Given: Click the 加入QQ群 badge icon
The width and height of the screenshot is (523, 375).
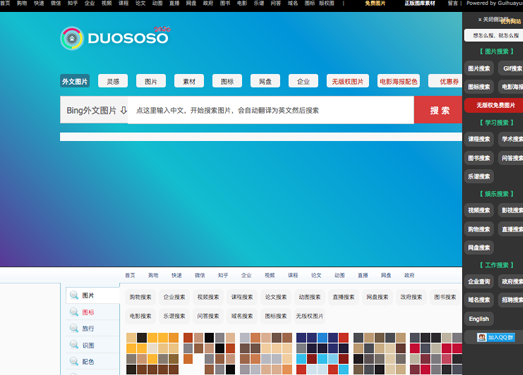Looking at the screenshot, I should click(x=496, y=337).
